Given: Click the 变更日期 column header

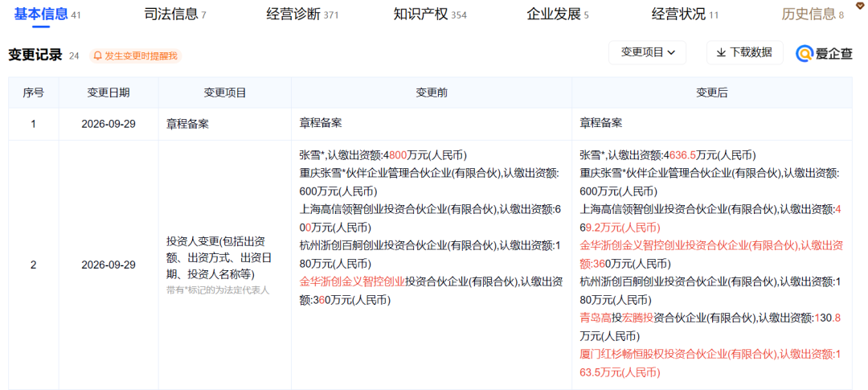Looking at the screenshot, I should [108, 92].
